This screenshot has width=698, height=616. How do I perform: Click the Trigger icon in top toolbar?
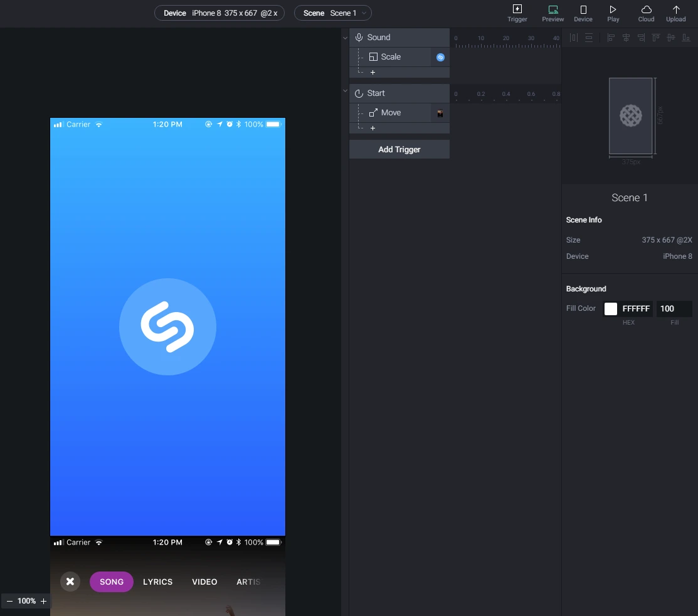(x=517, y=13)
